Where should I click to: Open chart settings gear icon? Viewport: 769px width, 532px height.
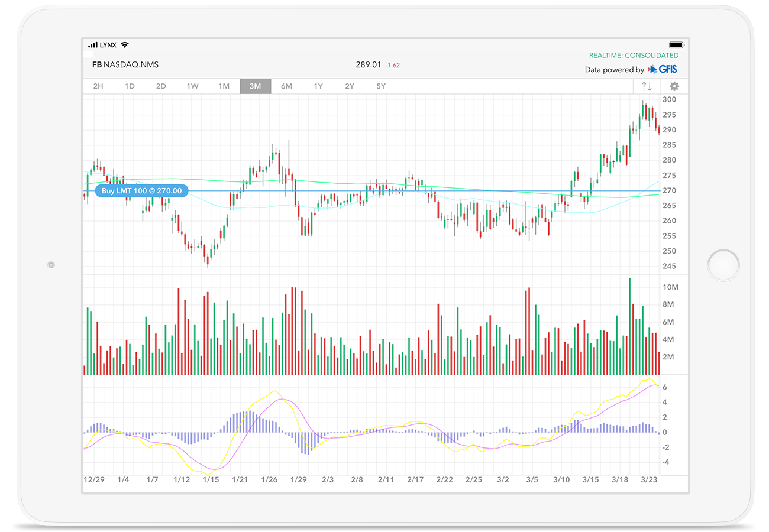[x=674, y=86]
